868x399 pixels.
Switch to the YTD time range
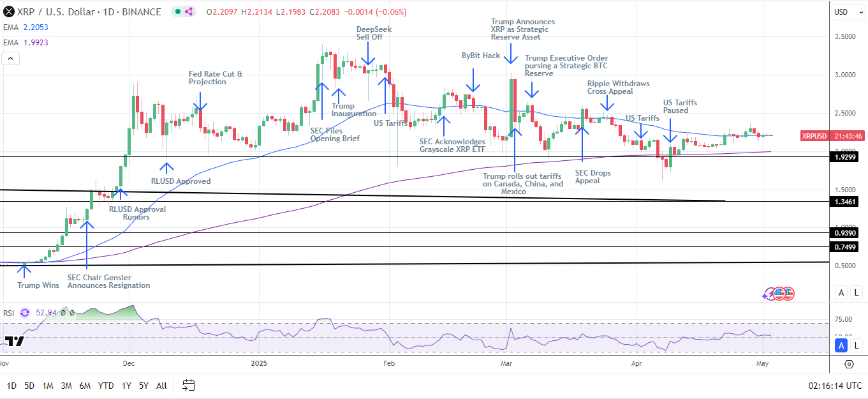[106, 386]
